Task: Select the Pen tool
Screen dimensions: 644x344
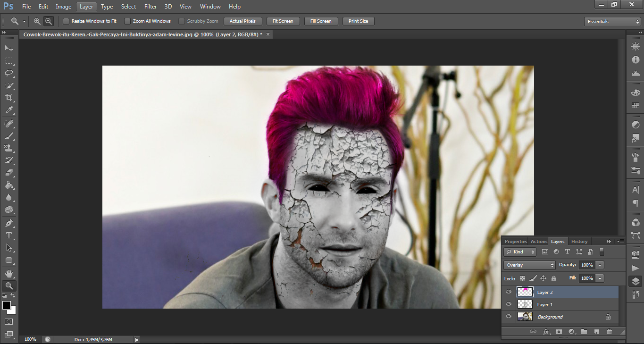Action: (x=9, y=223)
